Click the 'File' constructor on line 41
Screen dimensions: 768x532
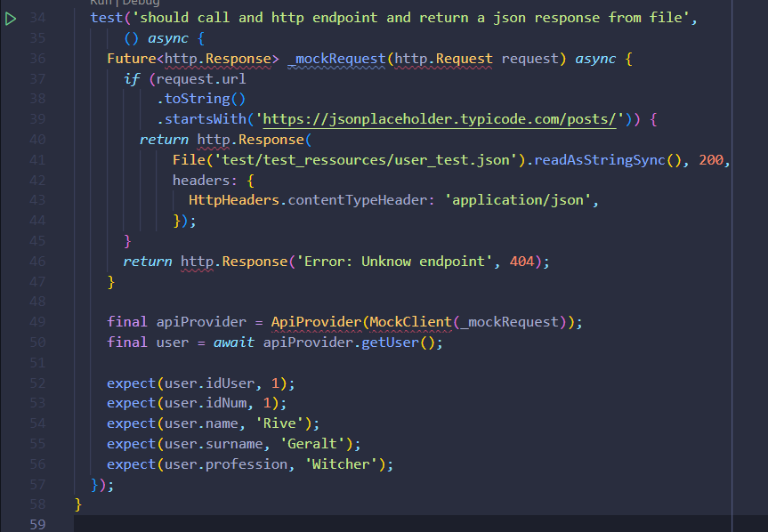[x=189, y=160]
